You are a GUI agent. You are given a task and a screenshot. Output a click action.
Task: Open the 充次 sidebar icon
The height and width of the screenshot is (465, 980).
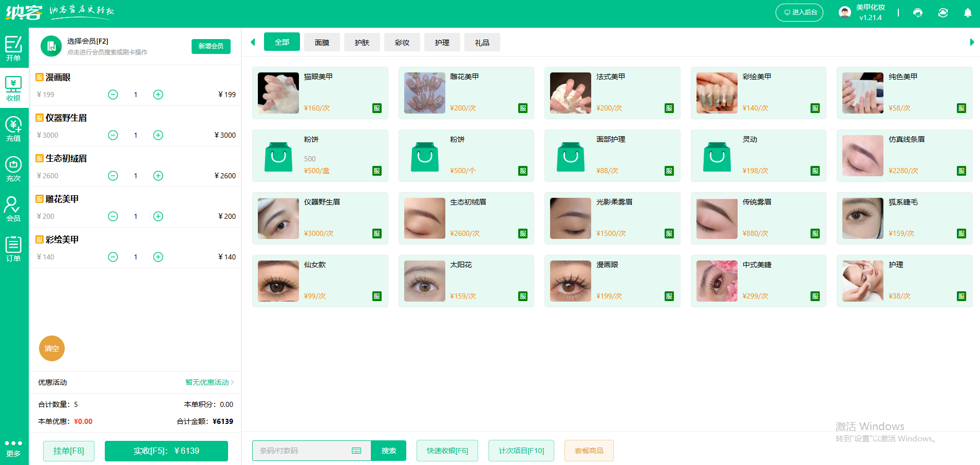(14, 169)
